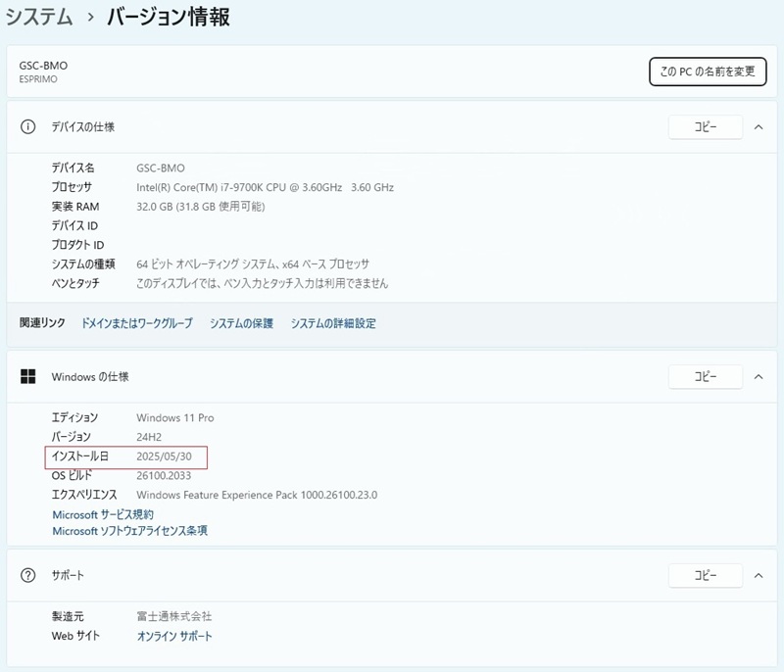
Task: Click the デバイス ID label
Action: (75, 226)
